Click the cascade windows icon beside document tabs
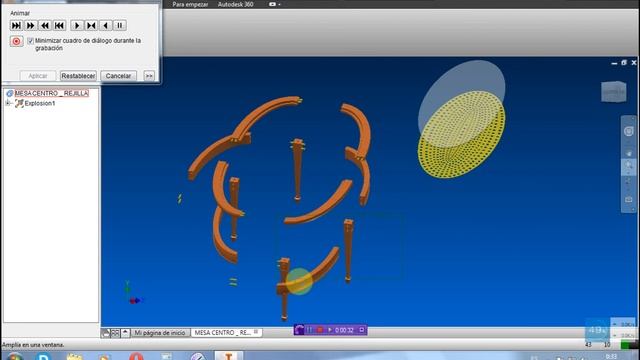640x360 pixels. (105, 333)
